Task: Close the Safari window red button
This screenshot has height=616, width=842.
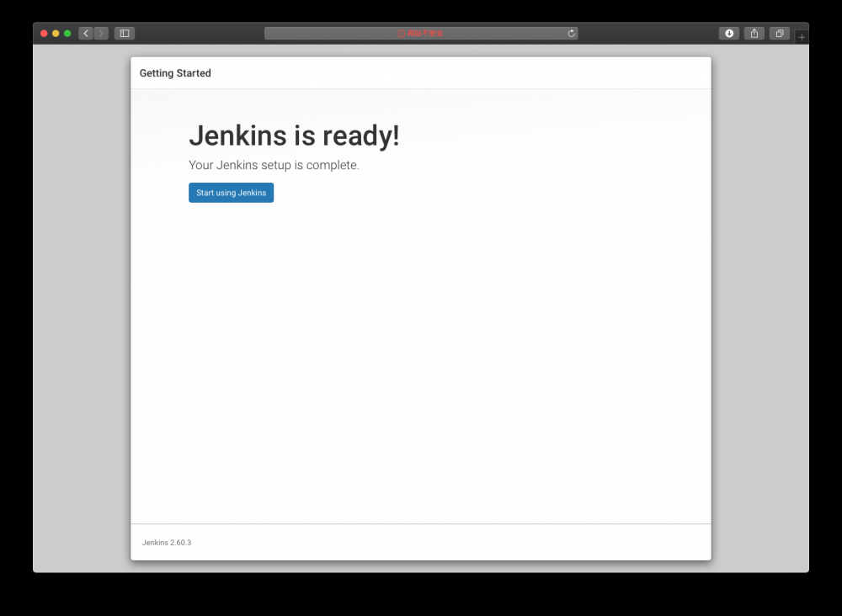Action: tap(44, 34)
